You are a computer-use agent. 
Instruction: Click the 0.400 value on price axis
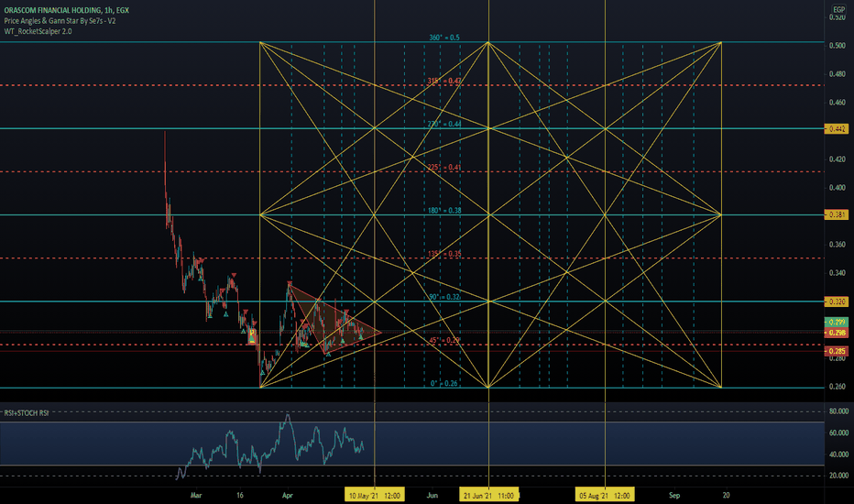(x=838, y=188)
